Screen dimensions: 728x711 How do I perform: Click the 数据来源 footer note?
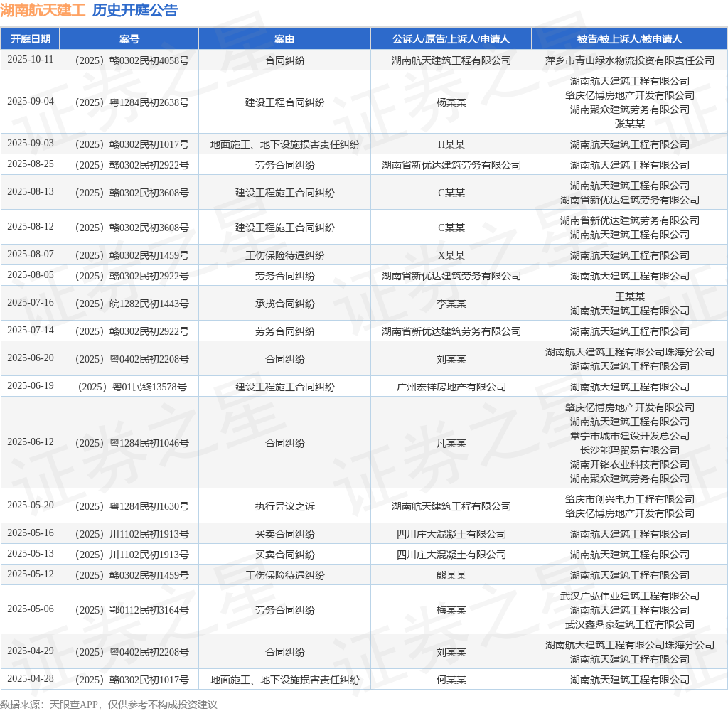108,704
